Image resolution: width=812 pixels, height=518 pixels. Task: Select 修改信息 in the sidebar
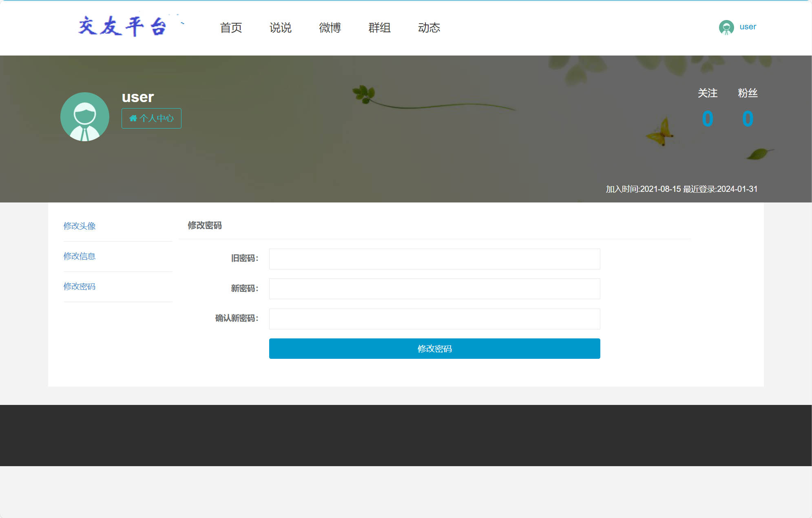tap(79, 256)
